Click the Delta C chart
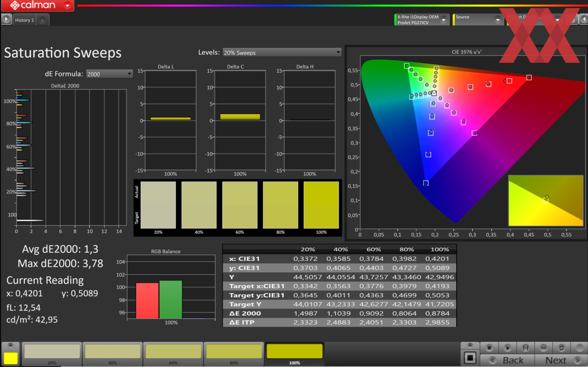Image resolution: width=588 pixels, height=367 pixels. pos(240,120)
